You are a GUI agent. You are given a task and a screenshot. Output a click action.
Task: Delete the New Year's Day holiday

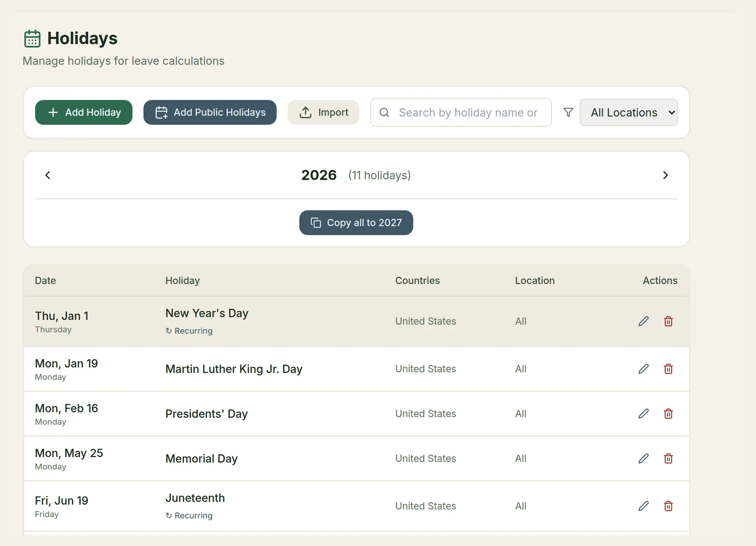668,321
